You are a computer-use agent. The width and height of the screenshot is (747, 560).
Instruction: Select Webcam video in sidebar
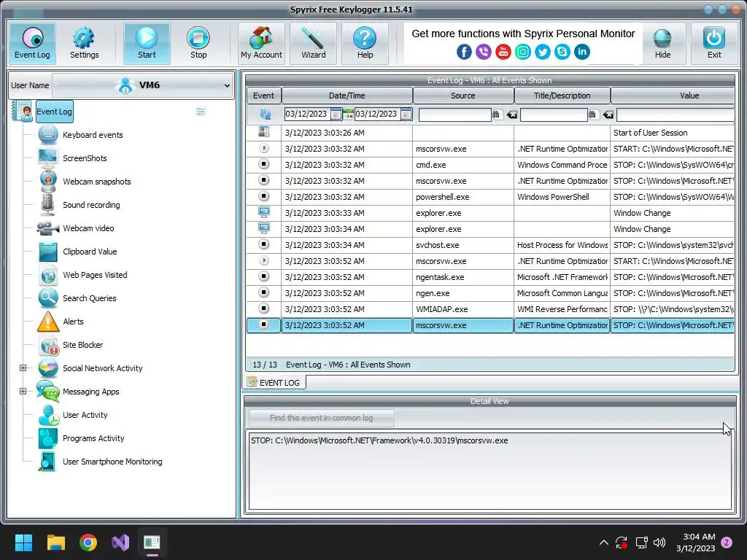pyautogui.click(x=88, y=228)
